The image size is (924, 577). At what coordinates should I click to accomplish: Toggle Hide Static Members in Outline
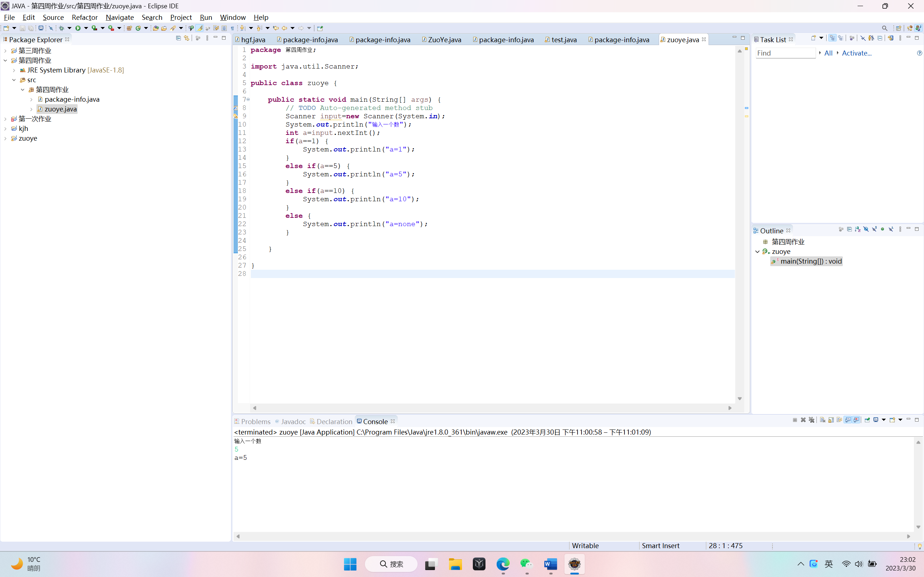(x=874, y=229)
